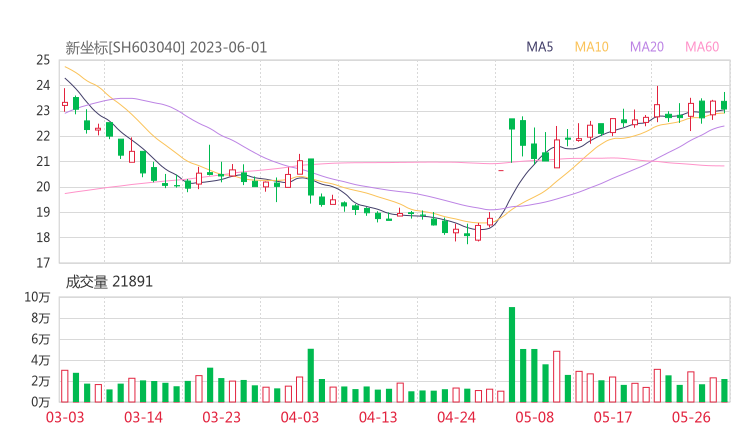The image size is (740, 440).
Task: Click the 03-23 date axis label
Action: point(221,417)
